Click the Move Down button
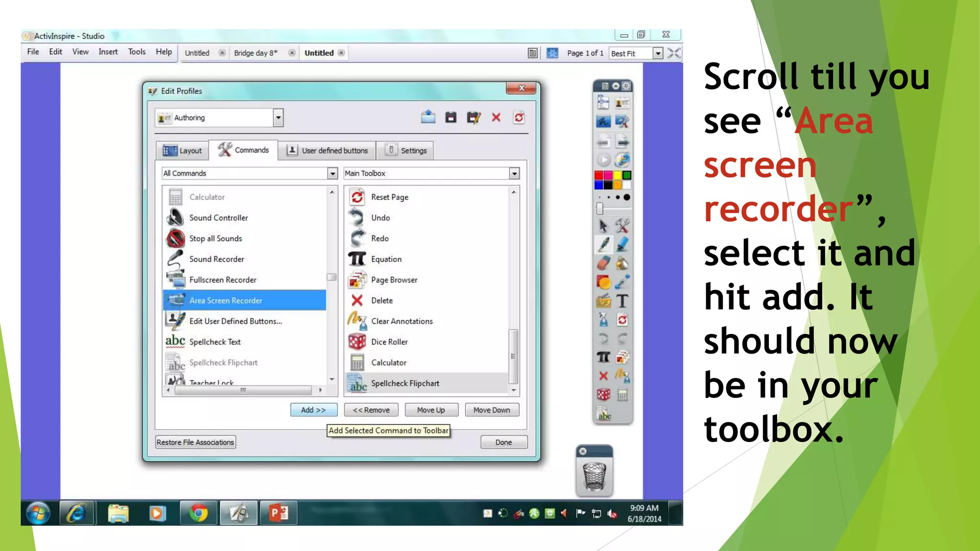 [492, 410]
